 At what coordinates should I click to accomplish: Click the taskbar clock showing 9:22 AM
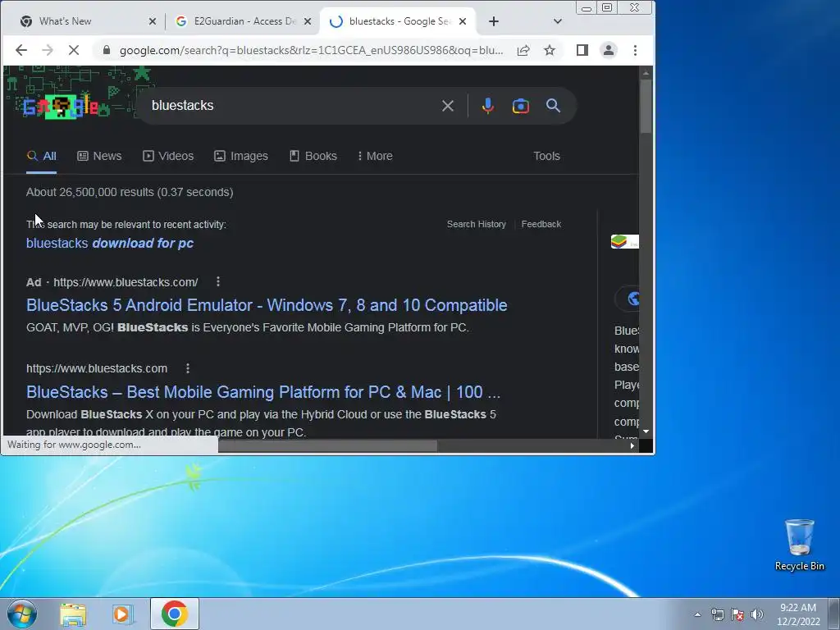tap(798, 614)
